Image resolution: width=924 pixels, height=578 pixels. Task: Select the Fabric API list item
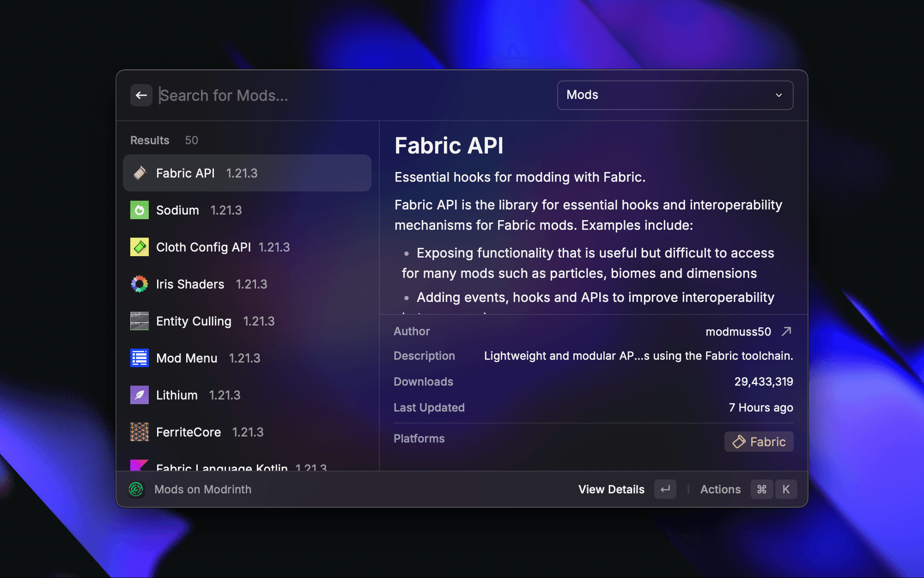247,174
